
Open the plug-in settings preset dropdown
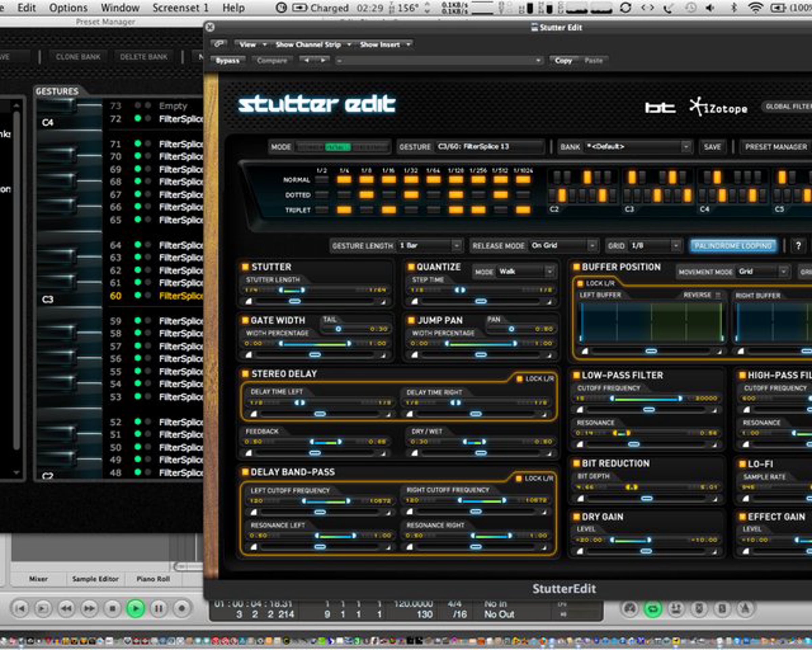pyautogui.click(x=439, y=60)
